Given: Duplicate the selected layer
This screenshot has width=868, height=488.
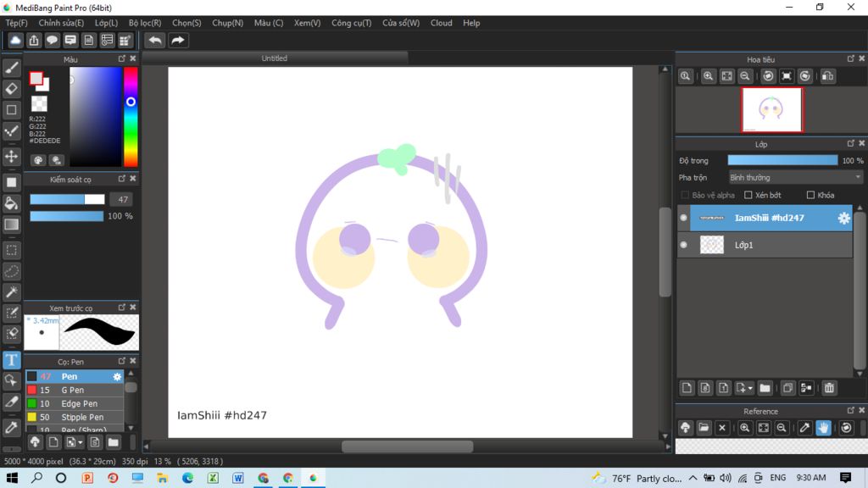Looking at the screenshot, I should [787, 388].
